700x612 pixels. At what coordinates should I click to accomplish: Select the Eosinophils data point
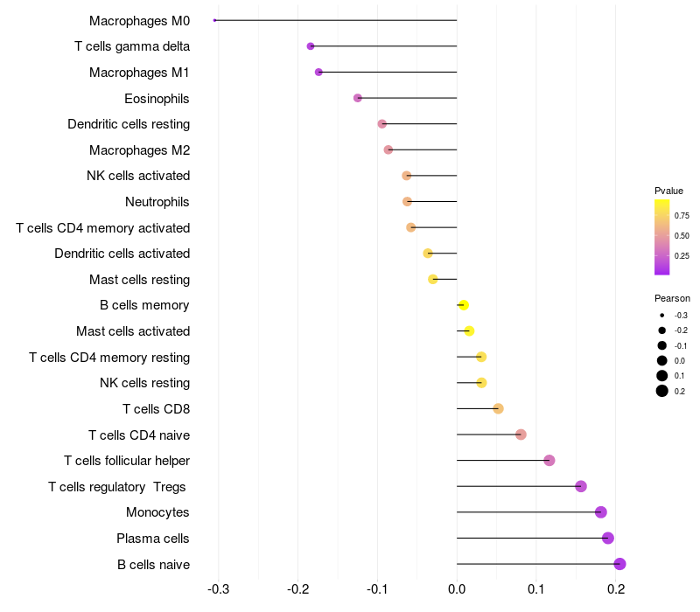(358, 98)
